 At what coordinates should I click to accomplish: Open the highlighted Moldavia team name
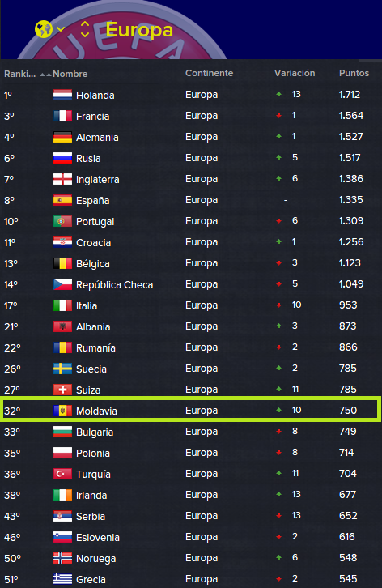click(96, 411)
